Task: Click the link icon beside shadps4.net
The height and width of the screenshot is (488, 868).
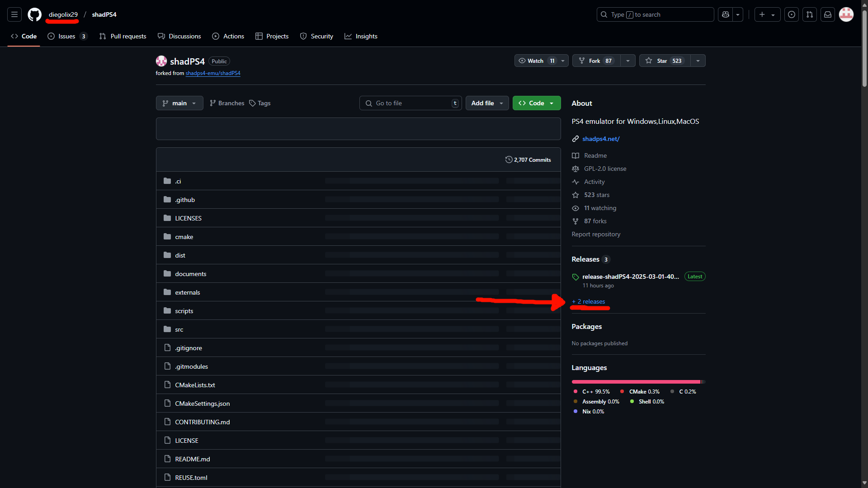Action: click(x=576, y=139)
